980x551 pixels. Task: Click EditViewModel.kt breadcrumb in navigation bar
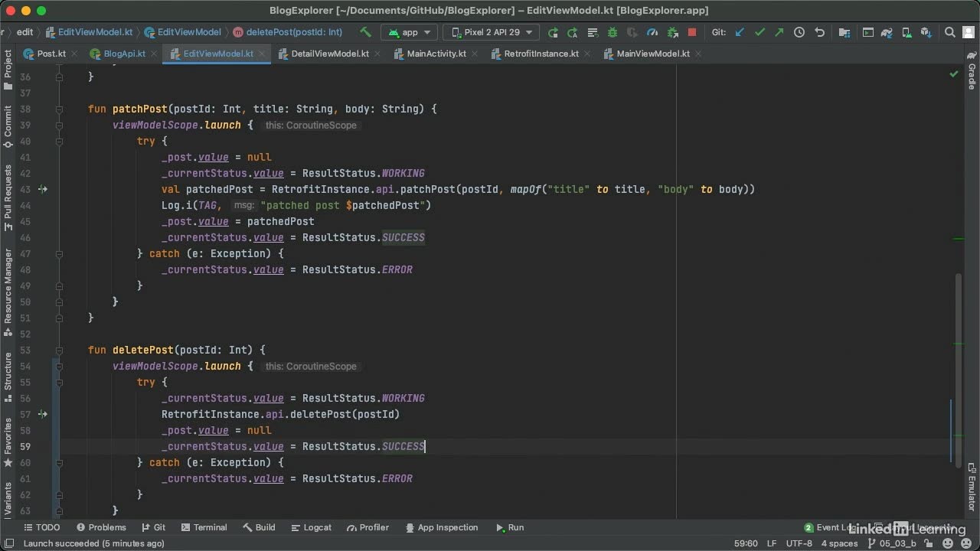tap(89, 32)
